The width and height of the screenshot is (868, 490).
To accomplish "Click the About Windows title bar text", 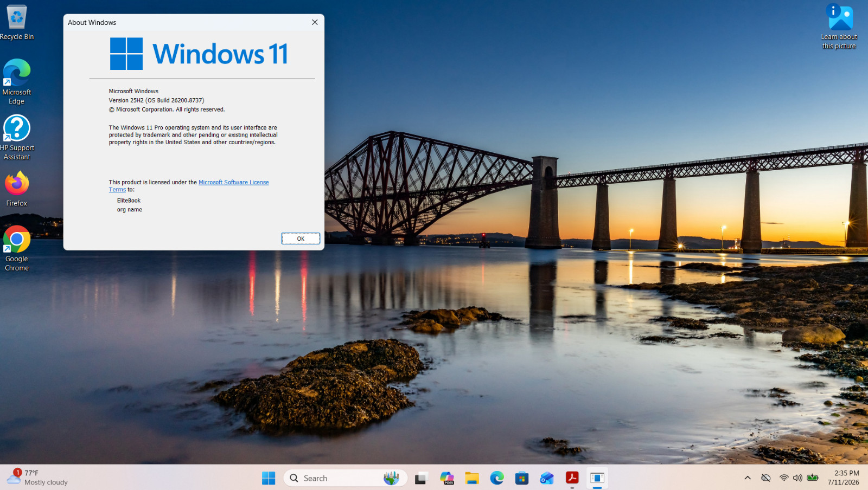I will coord(92,23).
